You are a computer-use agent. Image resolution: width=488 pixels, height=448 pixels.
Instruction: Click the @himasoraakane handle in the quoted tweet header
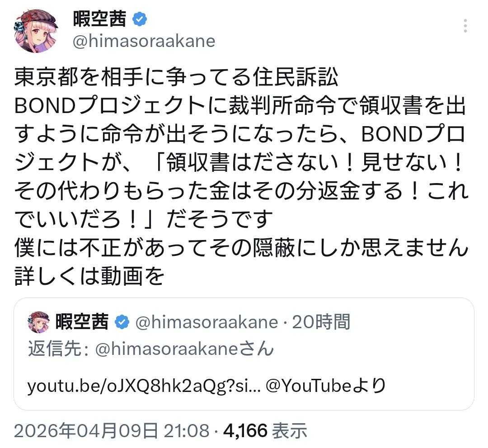pos(206,322)
